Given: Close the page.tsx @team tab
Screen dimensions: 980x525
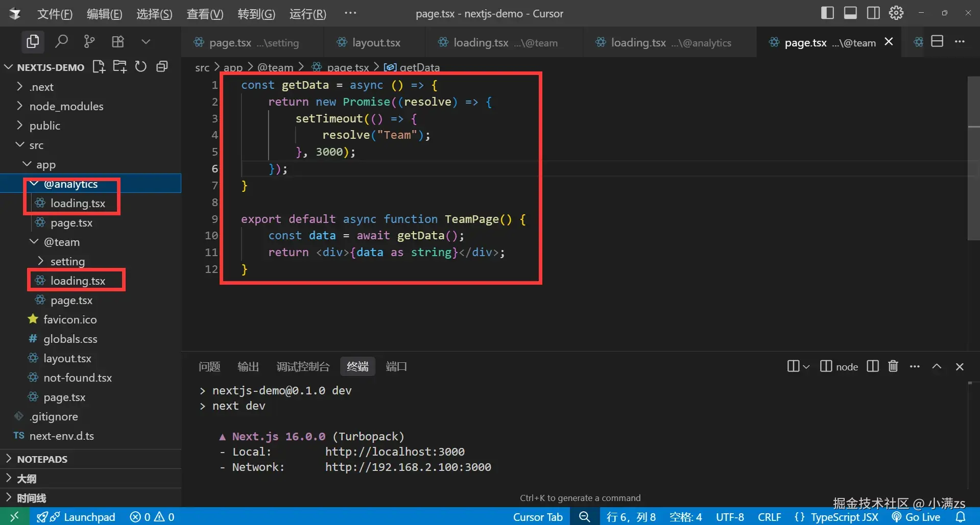Looking at the screenshot, I should (x=889, y=42).
